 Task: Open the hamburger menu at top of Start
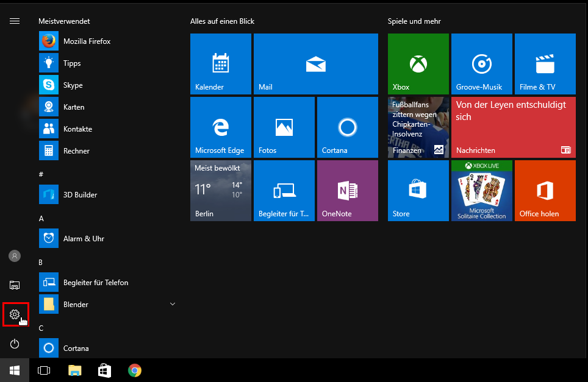pyautogui.click(x=15, y=21)
